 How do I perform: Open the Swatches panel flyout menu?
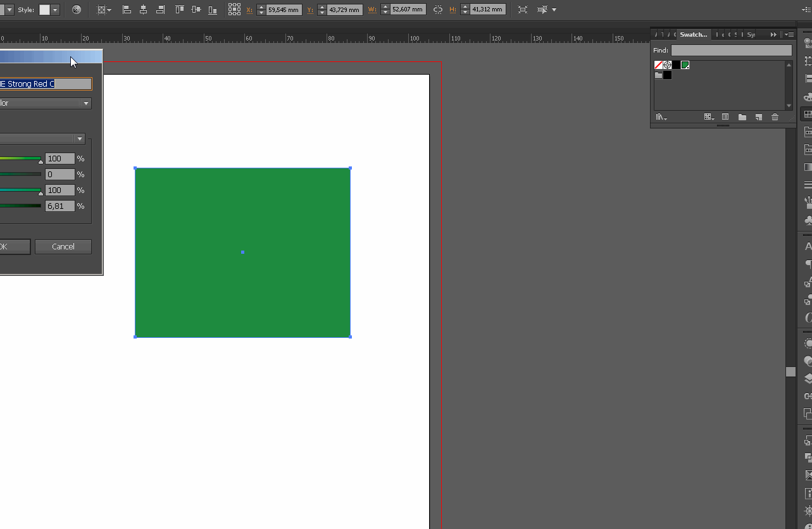click(789, 35)
